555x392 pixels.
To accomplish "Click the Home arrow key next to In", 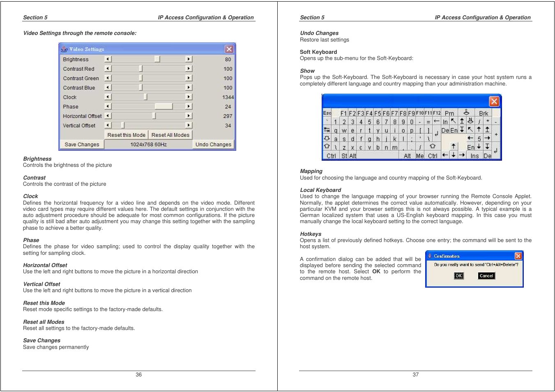I will pyautogui.click(x=454, y=121).
